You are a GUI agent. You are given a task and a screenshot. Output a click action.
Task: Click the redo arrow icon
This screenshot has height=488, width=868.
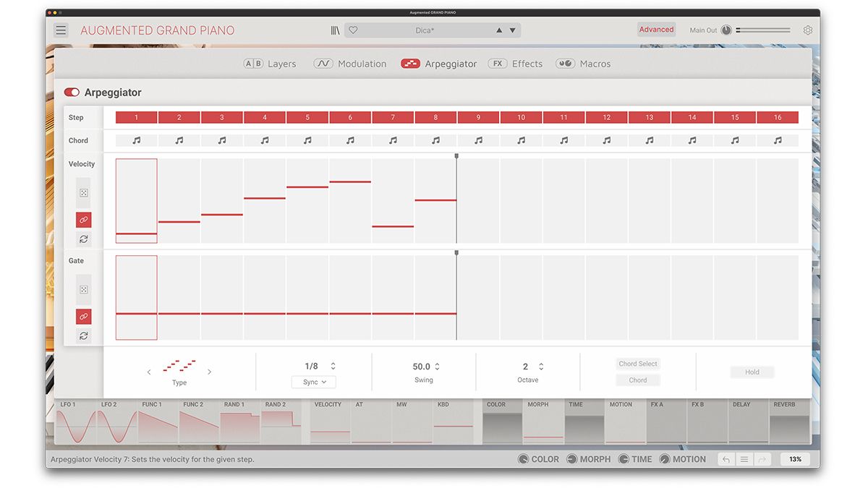point(762,459)
